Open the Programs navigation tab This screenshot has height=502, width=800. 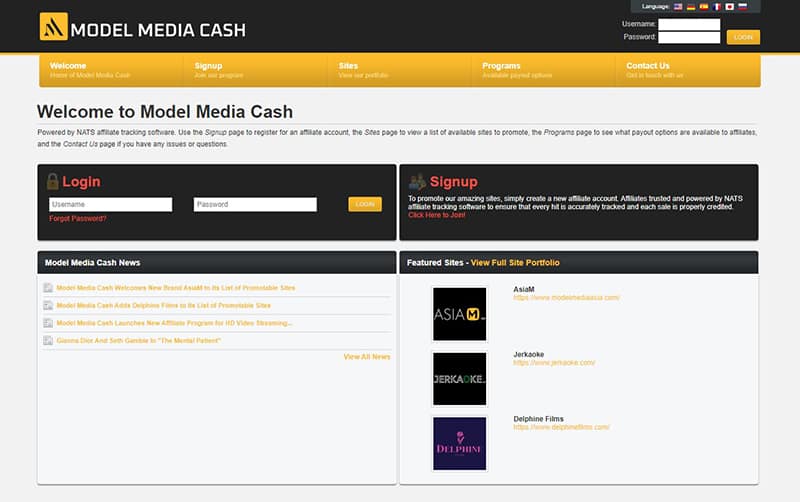[543, 70]
